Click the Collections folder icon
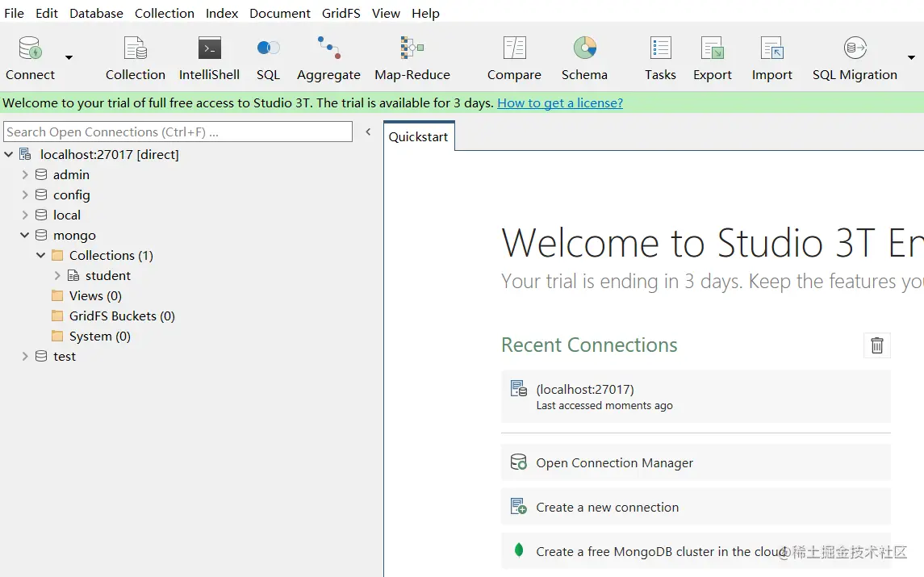Screen dimensions: 924x577 [x=57, y=255]
